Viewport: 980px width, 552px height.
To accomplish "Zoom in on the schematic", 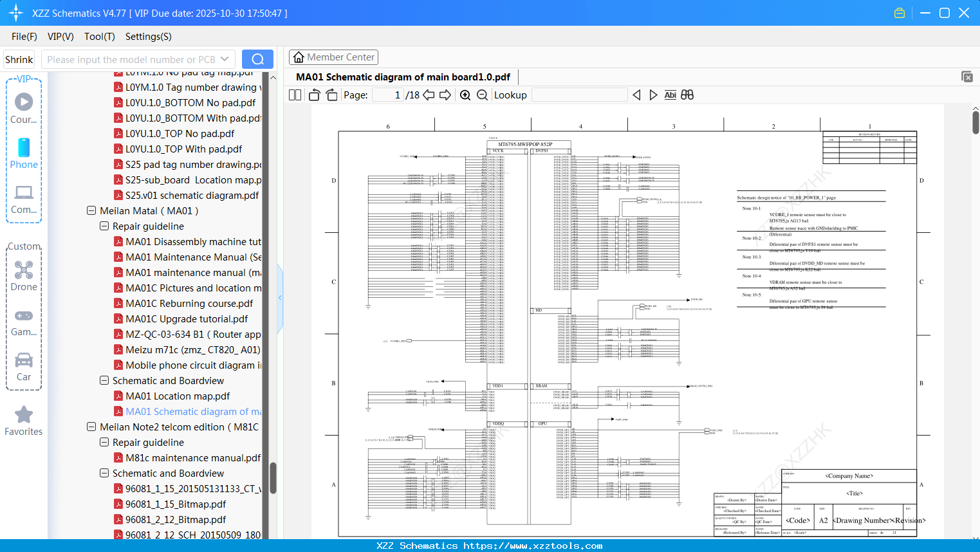I will point(465,95).
